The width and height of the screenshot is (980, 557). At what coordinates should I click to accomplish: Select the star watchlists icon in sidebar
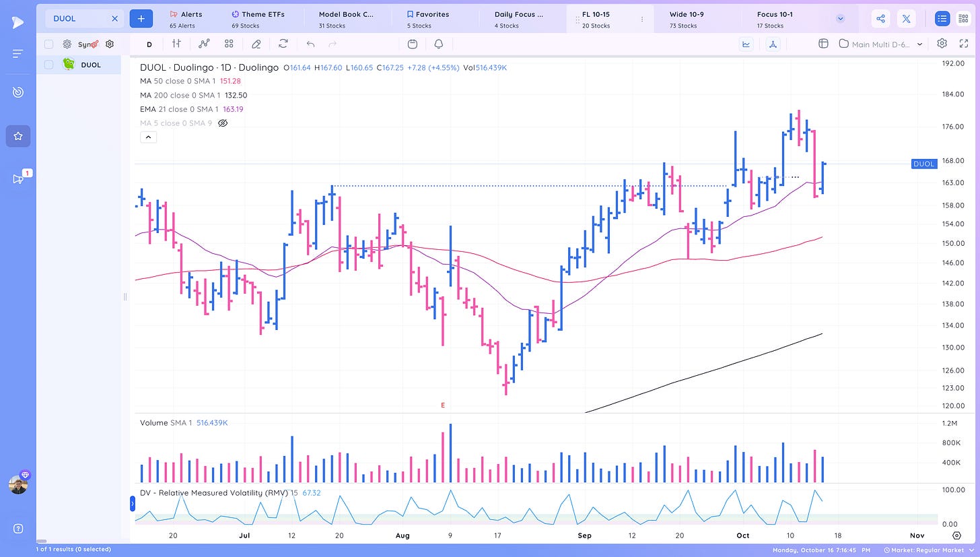coord(18,136)
